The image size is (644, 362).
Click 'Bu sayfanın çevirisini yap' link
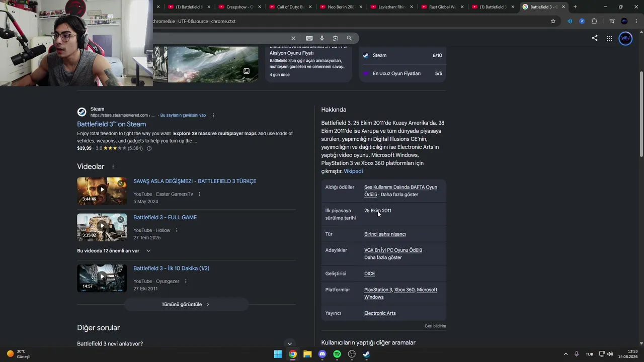click(x=183, y=115)
